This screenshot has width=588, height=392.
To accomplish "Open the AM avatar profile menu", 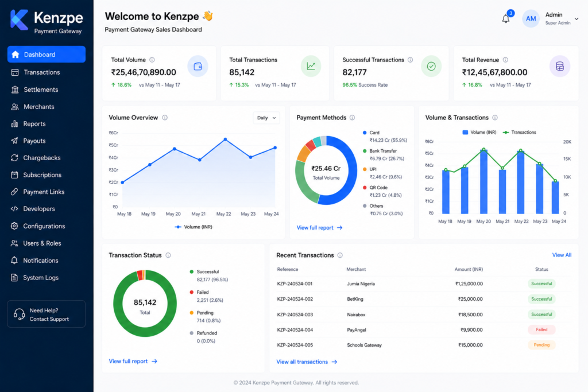I will 531,19.
